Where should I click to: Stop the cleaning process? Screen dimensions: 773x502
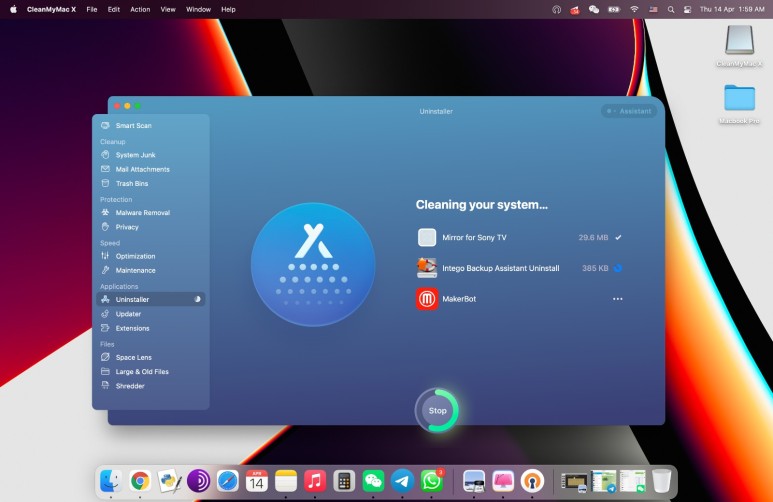coord(437,411)
